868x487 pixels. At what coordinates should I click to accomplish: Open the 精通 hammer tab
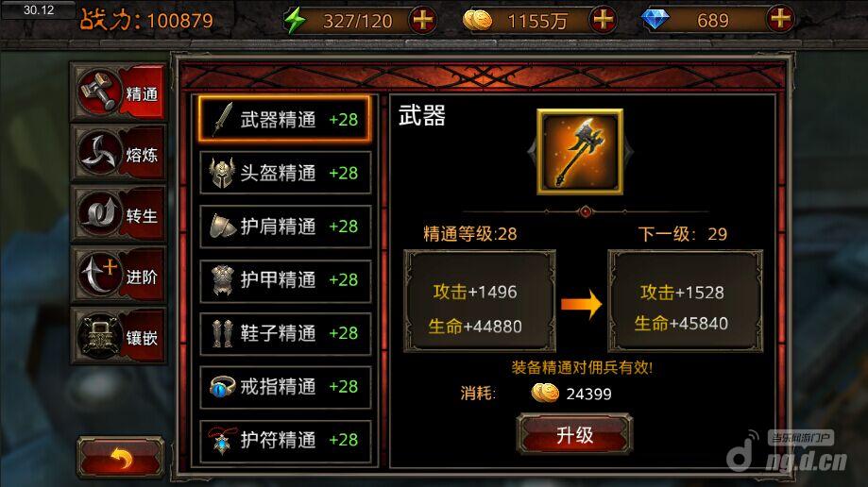pyautogui.click(x=118, y=92)
